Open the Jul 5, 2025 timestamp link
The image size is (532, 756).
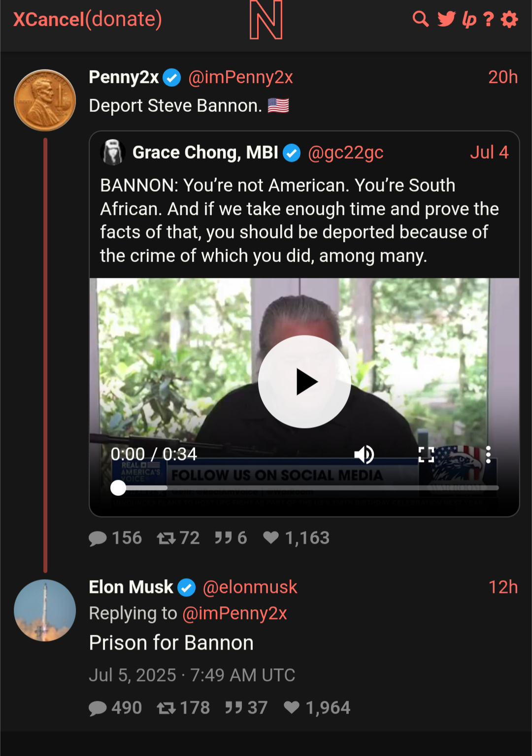(x=192, y=675)
